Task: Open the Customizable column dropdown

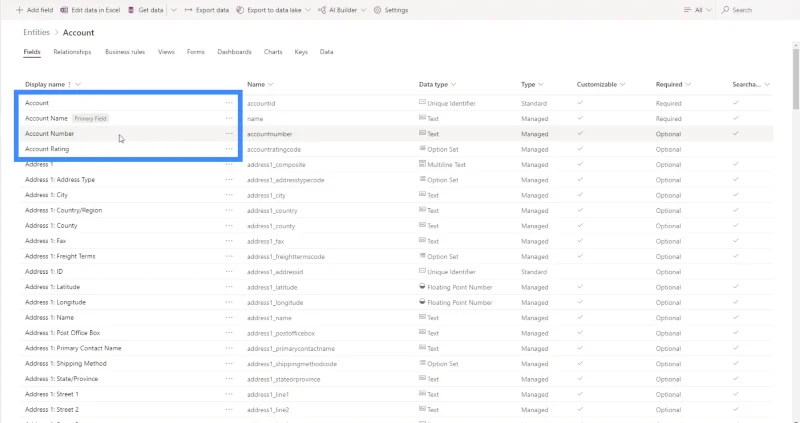Action: point(622,85)
